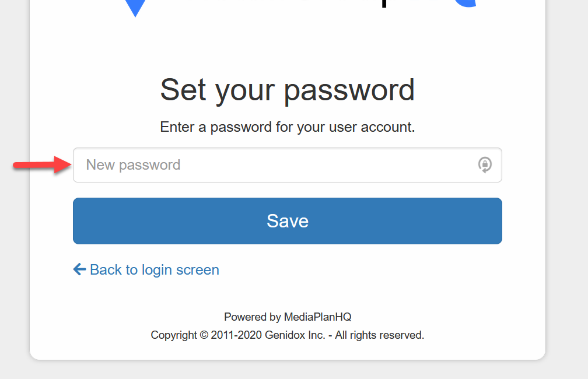Click the Set your password heading

[287, 90]
